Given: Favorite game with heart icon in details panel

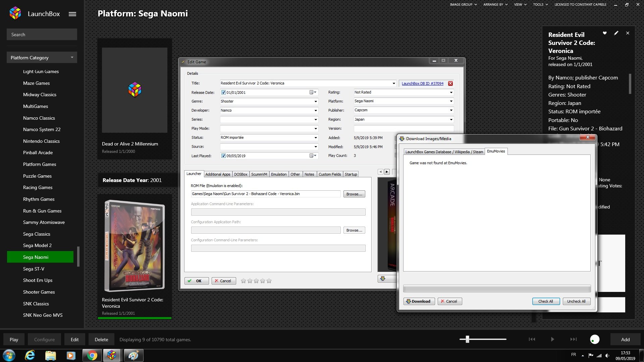Looking at the screenshot, I should [605, 33].
